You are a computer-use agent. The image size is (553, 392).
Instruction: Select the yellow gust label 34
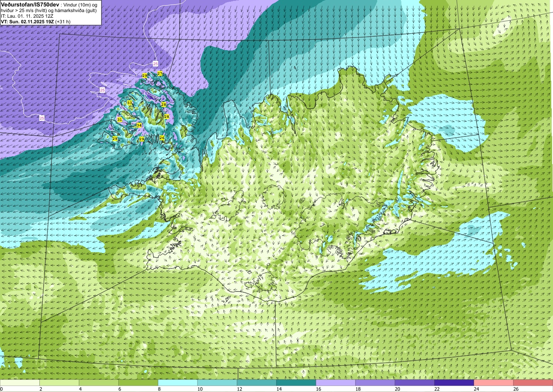pyautogui.click(x=139, y=125)
